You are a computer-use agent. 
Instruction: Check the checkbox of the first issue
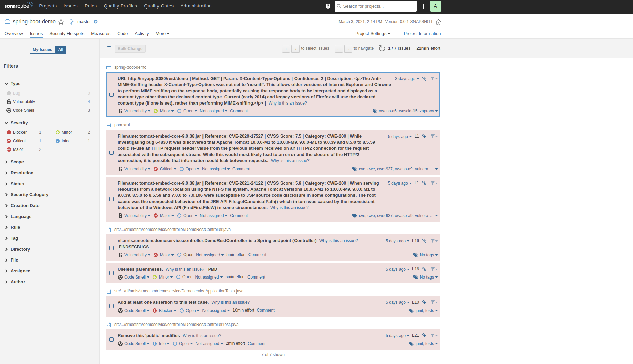tap(111, 95)
